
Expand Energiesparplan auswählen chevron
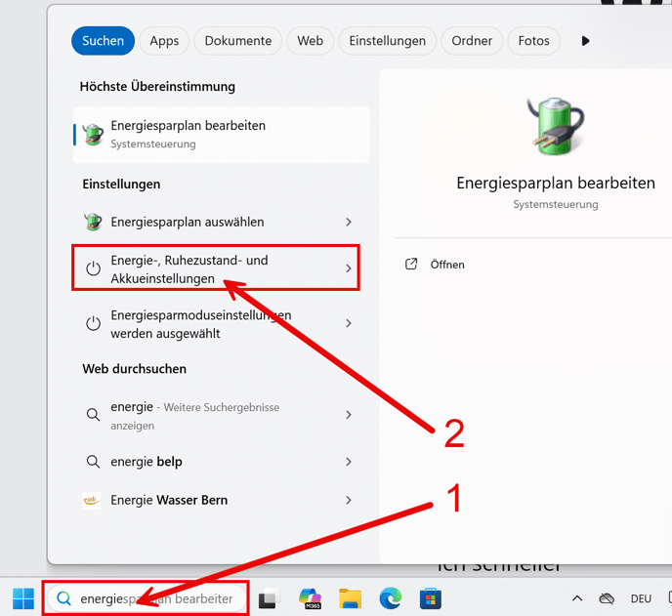(x=349, y=222)
